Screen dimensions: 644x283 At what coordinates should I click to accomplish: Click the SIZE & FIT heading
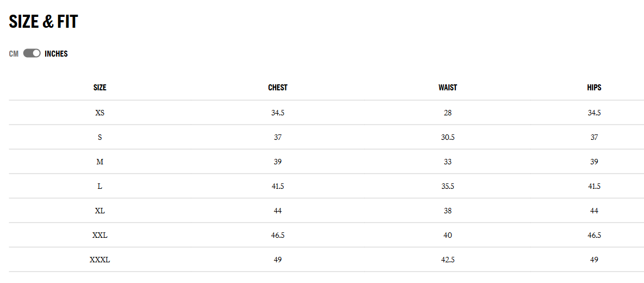coord(43,22)
